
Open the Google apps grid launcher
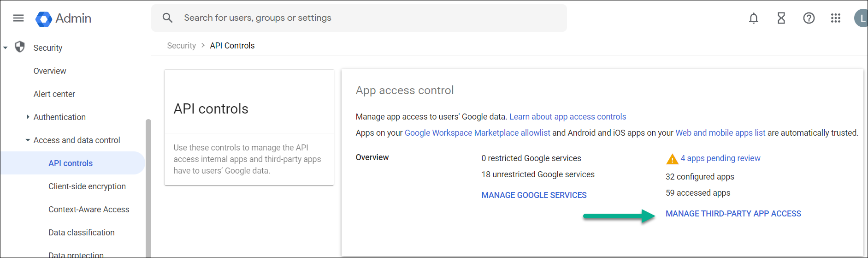click(x=836, y=18)
